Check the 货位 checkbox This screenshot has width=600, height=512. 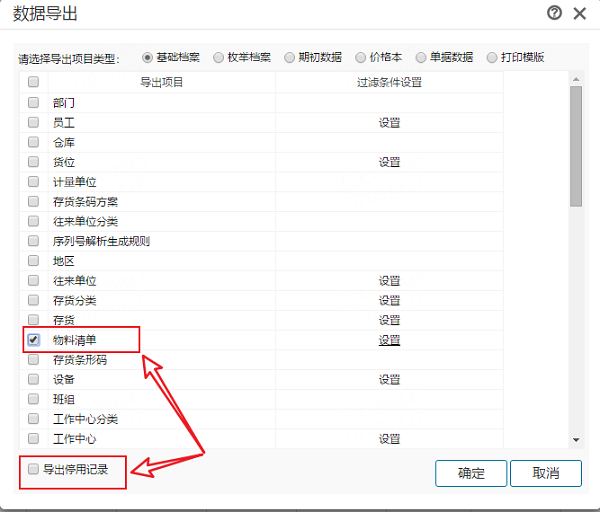click(33, 161)
